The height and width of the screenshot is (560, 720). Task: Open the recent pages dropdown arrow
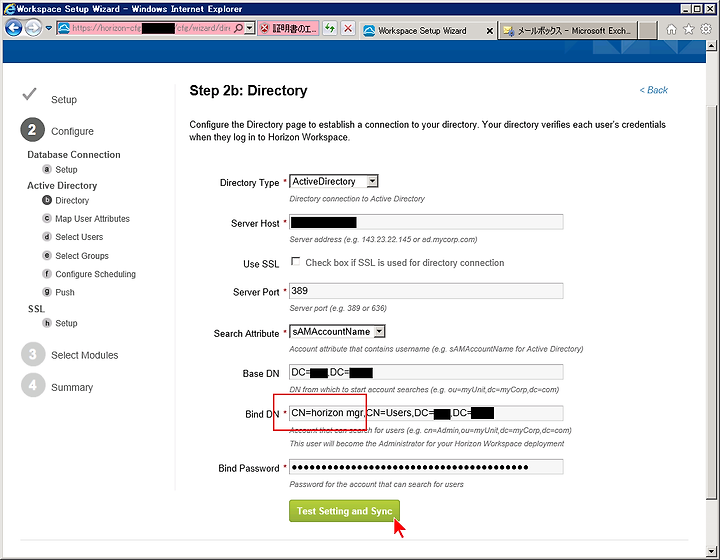click(x=49, y=28)
